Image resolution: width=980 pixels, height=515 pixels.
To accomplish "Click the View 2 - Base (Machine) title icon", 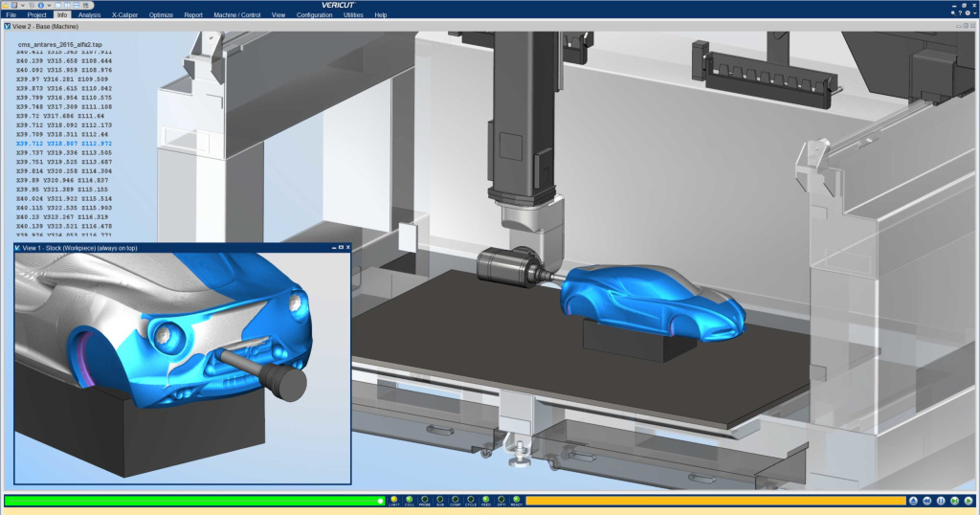I will pyautogui.click(x=8, y=26).
